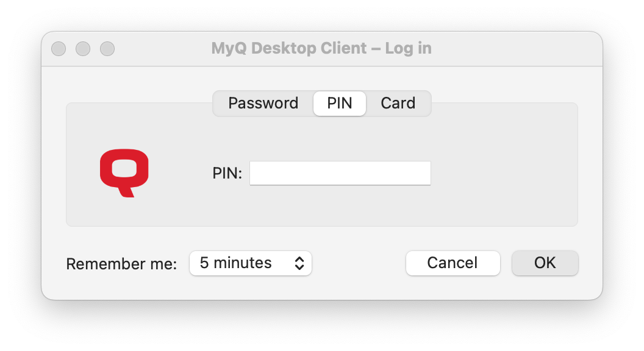The width and height of the screenshot is (644, 351).
Task: Click the PIN label beside the text field
Action: pyautogui.click(x=227, y=173)
